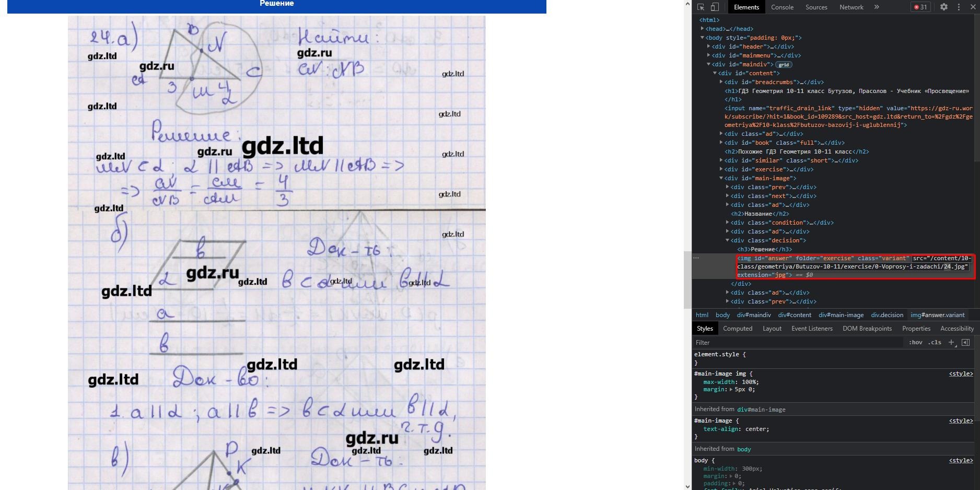This screenshot has width=980, height=490.
Task: Switch to the Styles pane tab
Action: pos(705,329)
